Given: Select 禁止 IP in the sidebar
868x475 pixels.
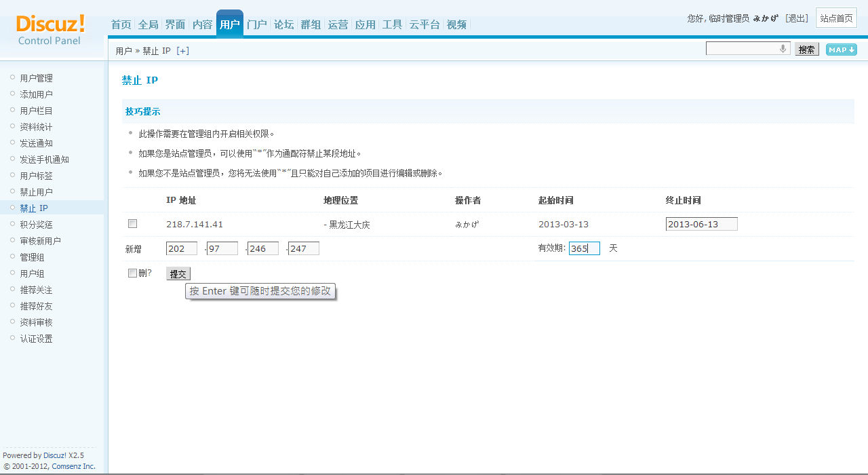Looking at the screenshot, I should coord(34,208).
